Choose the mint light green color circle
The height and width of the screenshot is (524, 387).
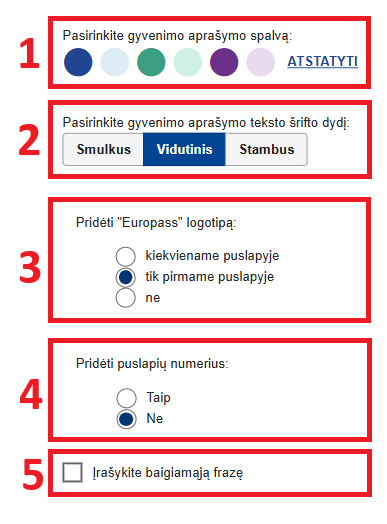(188, 62)
